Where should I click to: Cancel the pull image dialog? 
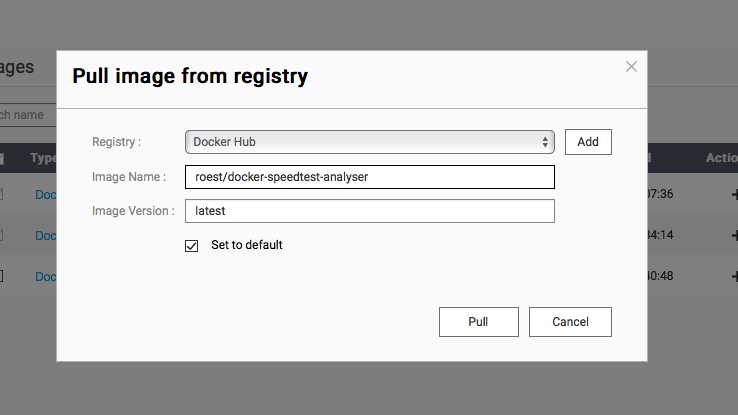click(x=570, y=322)
